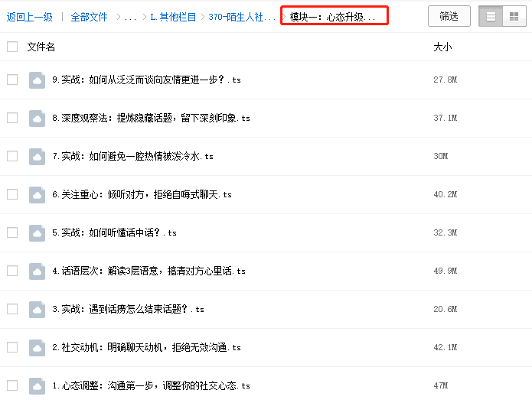The width and height of the screenshot is (532, 403).
Task: Open file 9.实战：如何从泛泛而谈向友情更进一步？.ts
Action: [146, 80]
